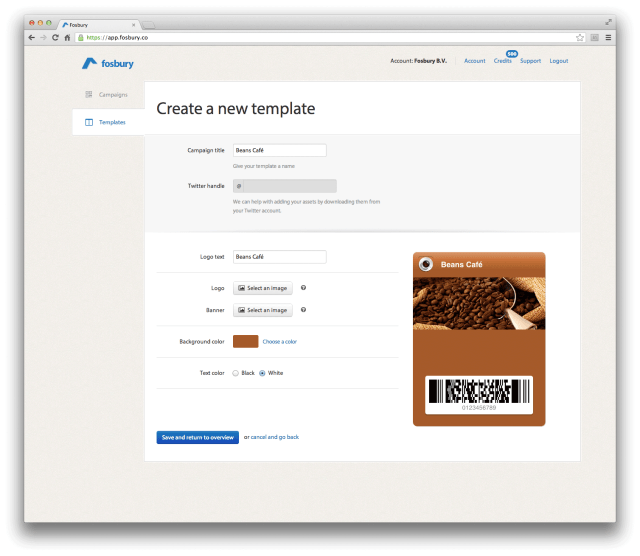The height and width of the screenshot is (556, 640).
Task: Select White text color
Action: click(262, 373)
